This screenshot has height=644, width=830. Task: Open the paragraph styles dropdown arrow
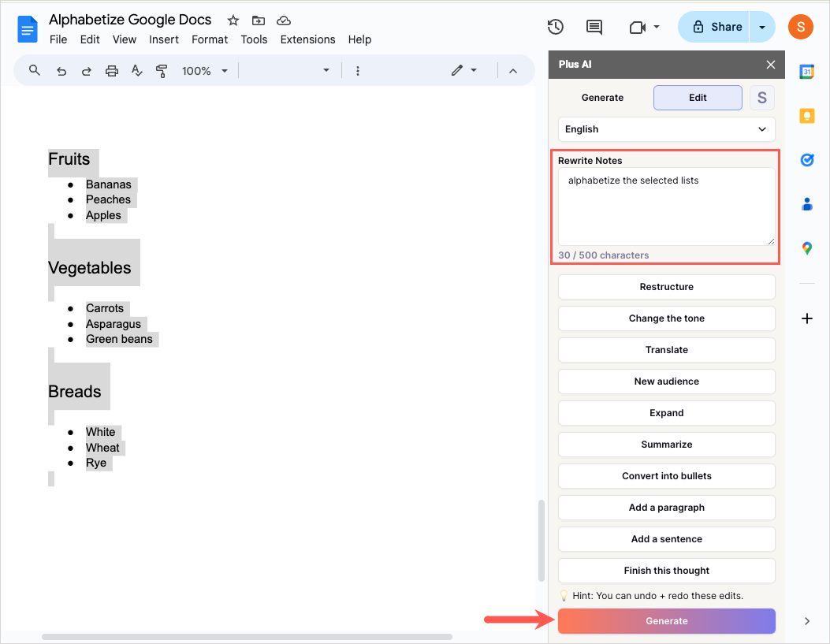[x=326, y=70]
